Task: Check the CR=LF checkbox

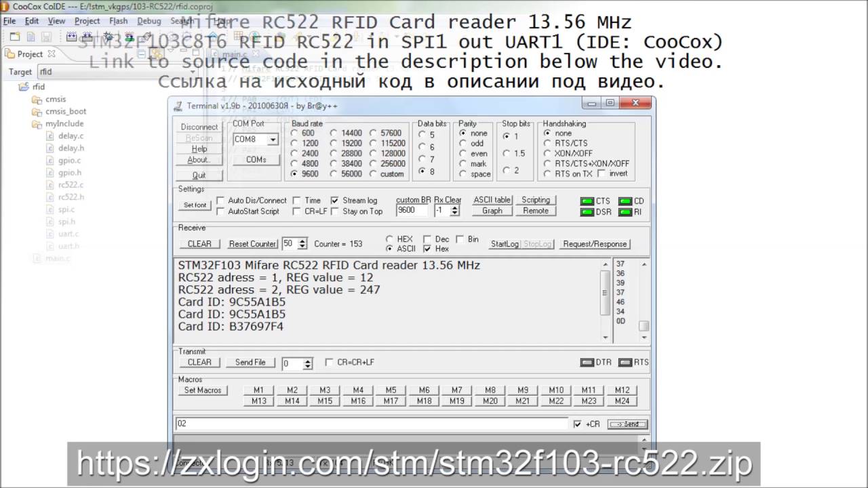Action: pos(297,211)
